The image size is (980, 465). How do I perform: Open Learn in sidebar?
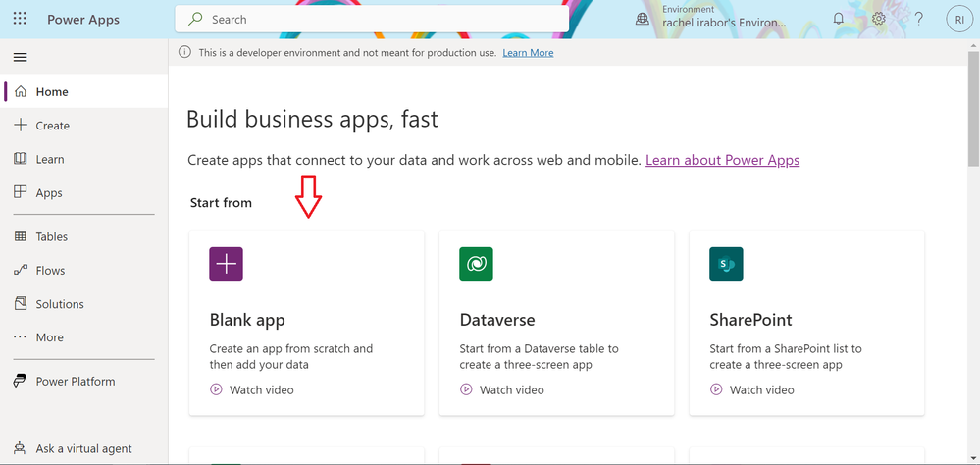click(83, 159)
